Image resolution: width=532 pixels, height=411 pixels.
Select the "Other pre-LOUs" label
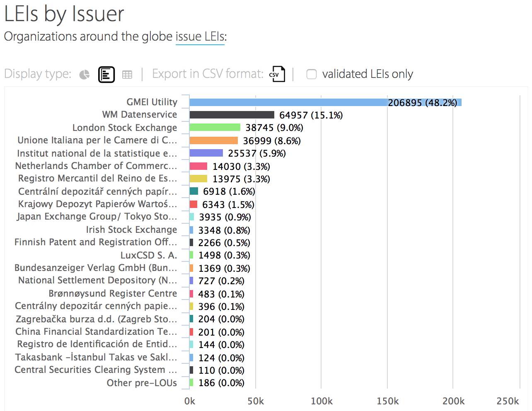(142, 383)
